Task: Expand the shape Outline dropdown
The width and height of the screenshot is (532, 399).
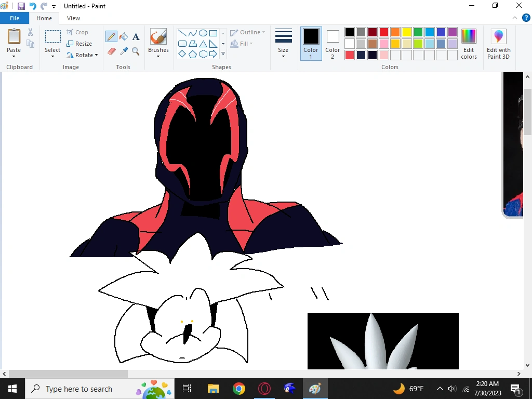Action: pyautogui.click(x=248, y=32)
